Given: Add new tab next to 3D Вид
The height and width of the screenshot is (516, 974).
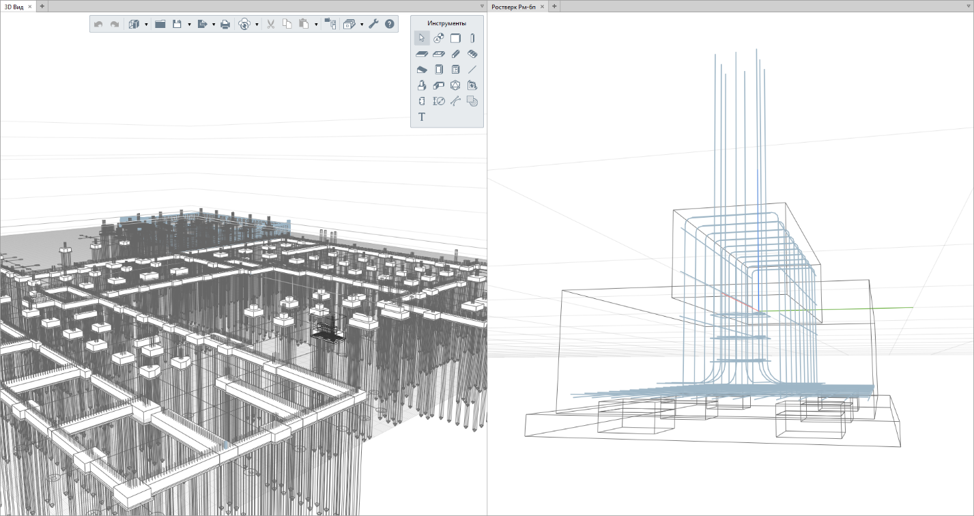Looking at the screenshot, I should tap(43, 6).
